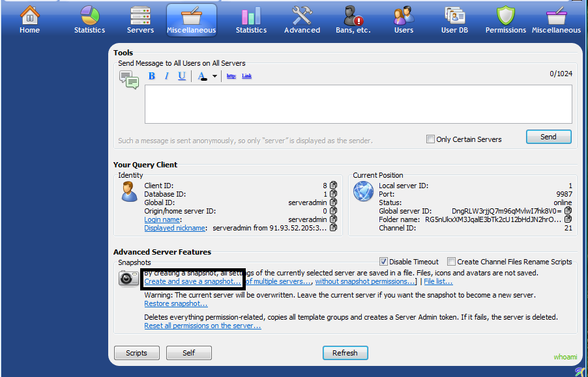Viewport: 588px width, 377px height.
Task: Insert an http URL tag
Action: point(231,76)
